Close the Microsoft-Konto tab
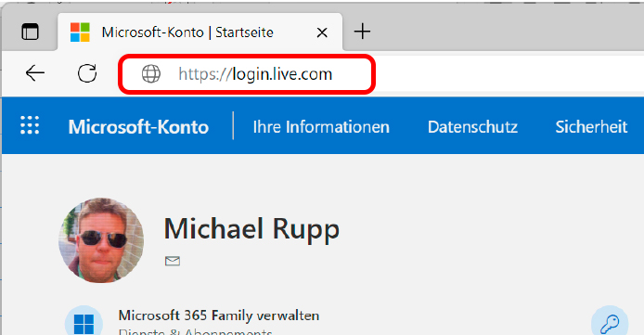 click(x=322, y=32)
